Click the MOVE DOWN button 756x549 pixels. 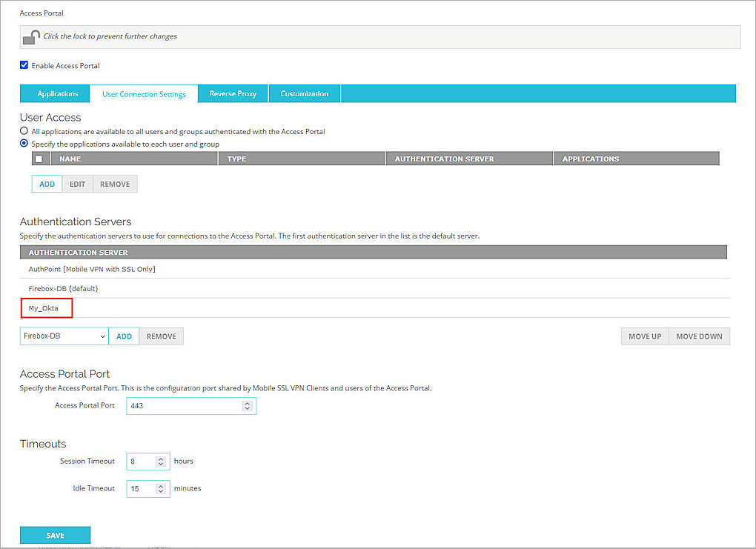coord(698,336)
